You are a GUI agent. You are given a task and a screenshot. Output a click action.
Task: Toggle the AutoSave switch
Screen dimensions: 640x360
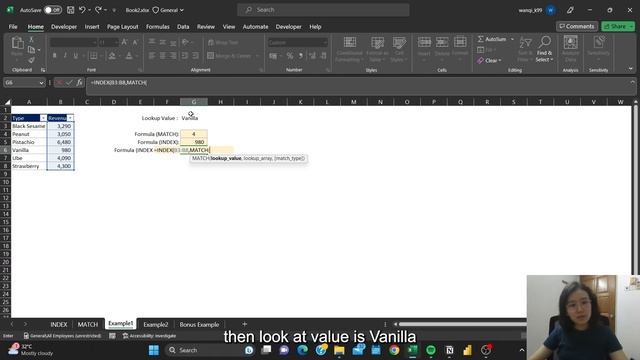(53, 10)
